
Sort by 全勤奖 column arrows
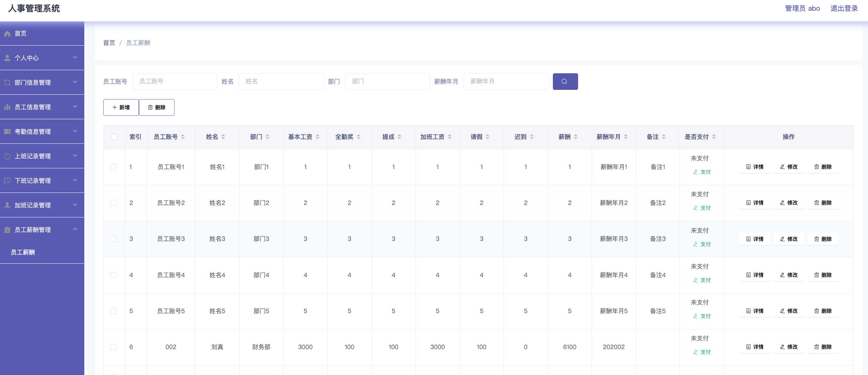point(359,137)
